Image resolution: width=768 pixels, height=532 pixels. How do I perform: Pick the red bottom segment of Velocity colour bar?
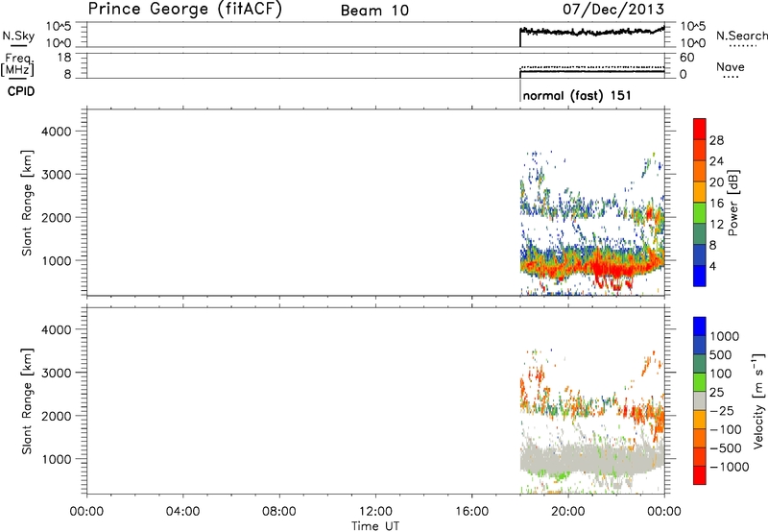700,475
